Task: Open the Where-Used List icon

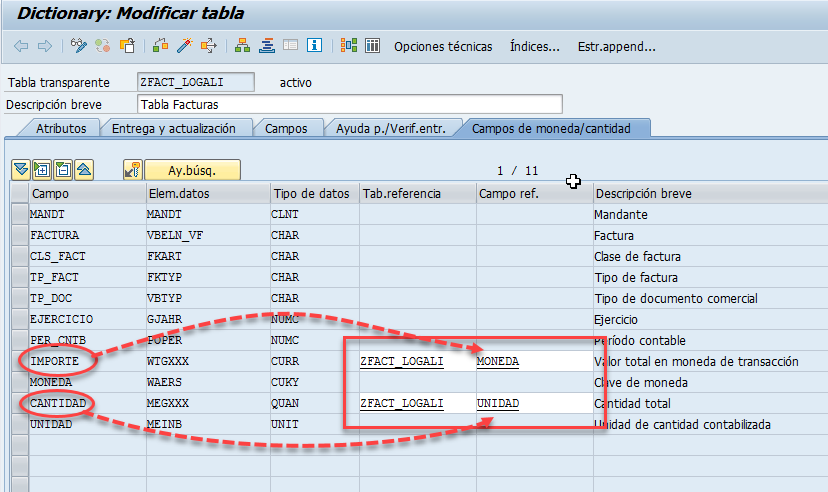Action: pos(209,45)
